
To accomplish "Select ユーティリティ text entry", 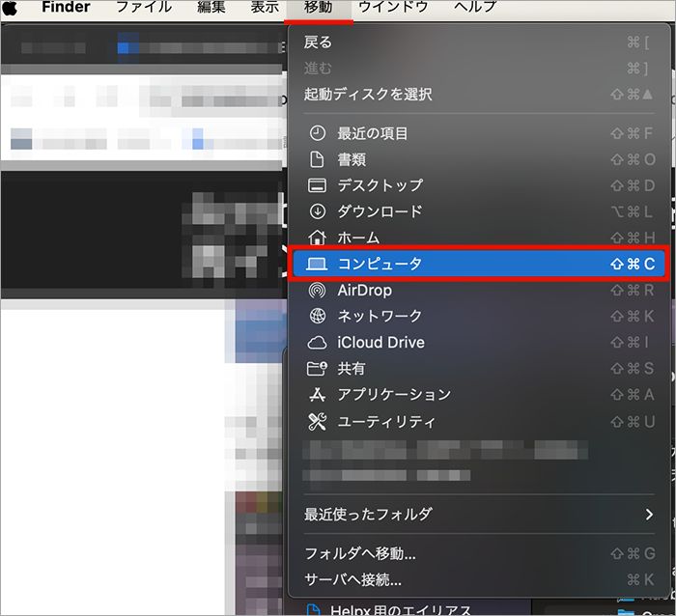I will coord(386,421).
